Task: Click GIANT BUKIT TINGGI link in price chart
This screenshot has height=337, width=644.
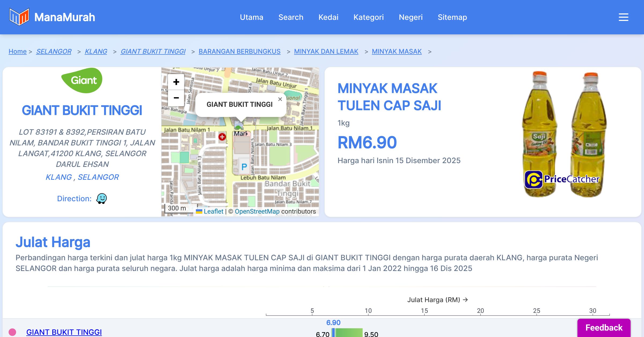Action: coord(64,332)
